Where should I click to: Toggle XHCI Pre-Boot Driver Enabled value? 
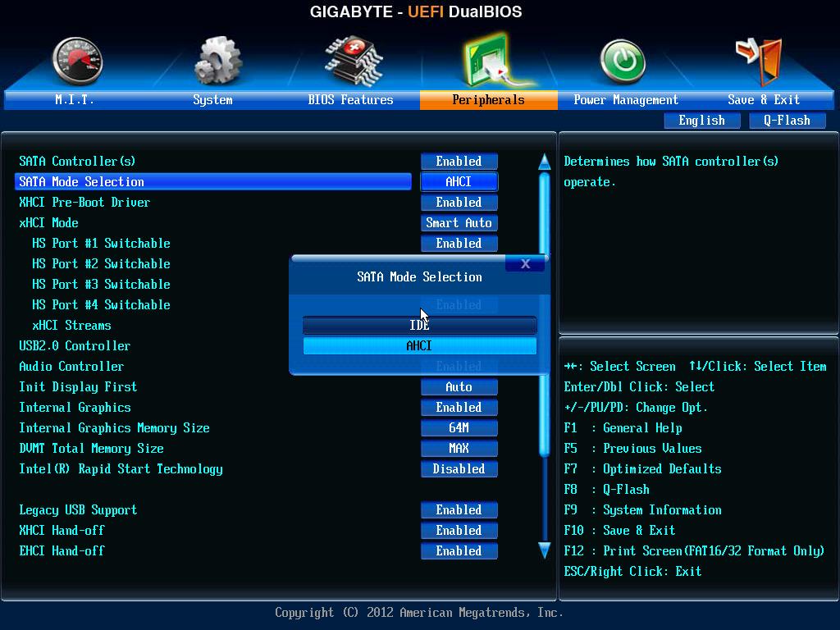click(x=459, y=203)
